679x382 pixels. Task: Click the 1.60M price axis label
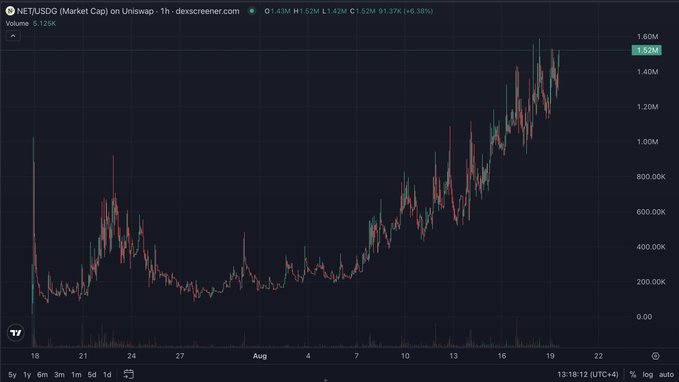click(x=647, y=36)
